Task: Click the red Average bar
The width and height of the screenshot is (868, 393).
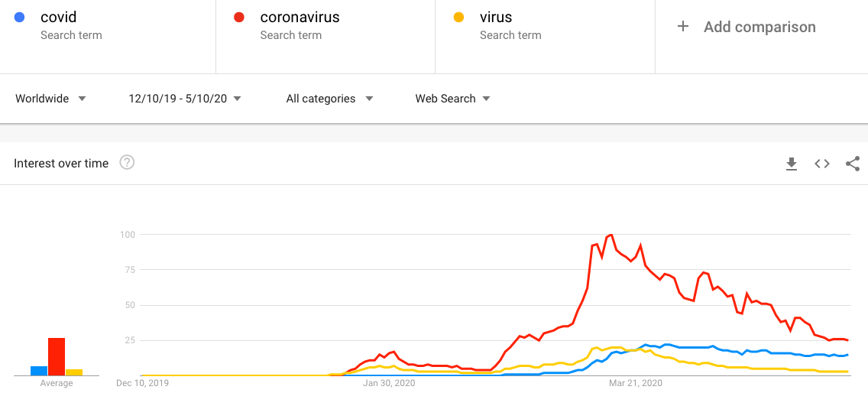Action: pyautogui.click(x=57, y=356)
